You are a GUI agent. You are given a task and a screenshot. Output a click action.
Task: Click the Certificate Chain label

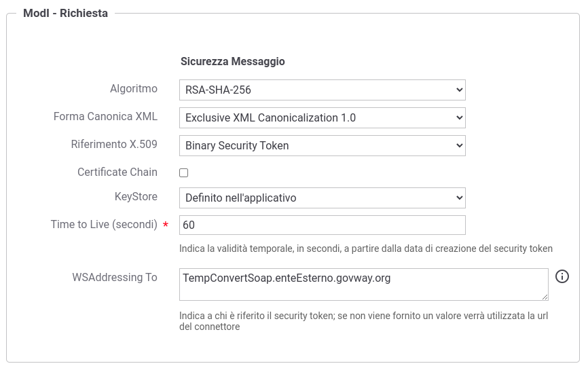tap(117, 172)
